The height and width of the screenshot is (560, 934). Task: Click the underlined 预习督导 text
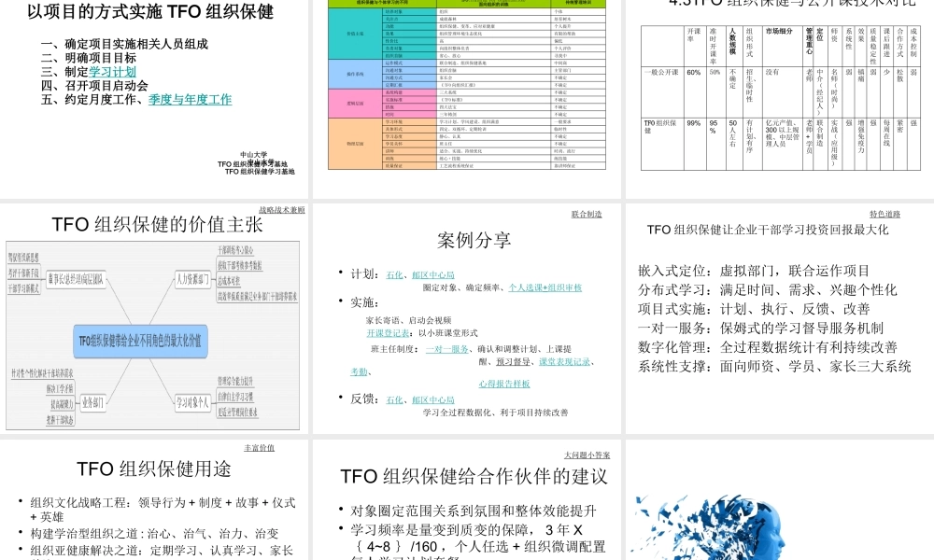coord(513,362)
